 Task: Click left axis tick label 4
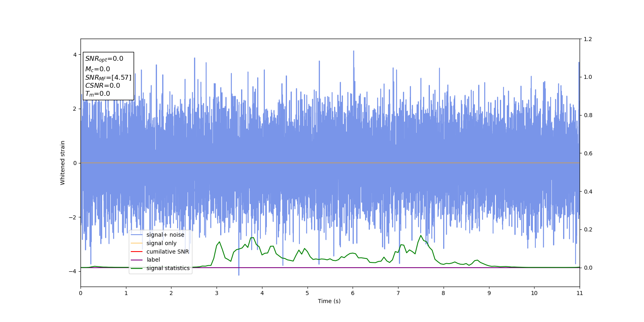point(75,55)
